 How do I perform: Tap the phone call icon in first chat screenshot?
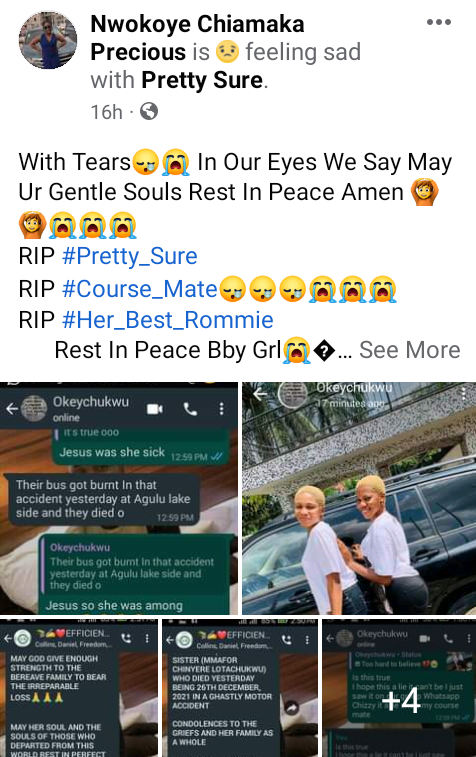(190, 409)
